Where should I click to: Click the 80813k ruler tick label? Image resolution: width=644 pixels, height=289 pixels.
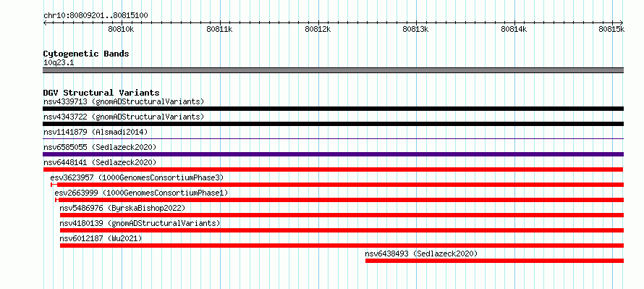point(415,29)
